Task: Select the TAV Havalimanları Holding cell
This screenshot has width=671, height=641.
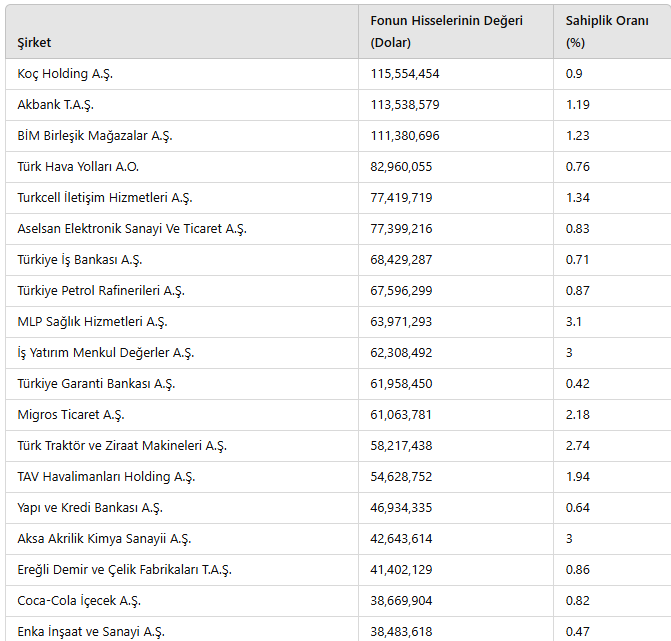Action: coord(106,477)
